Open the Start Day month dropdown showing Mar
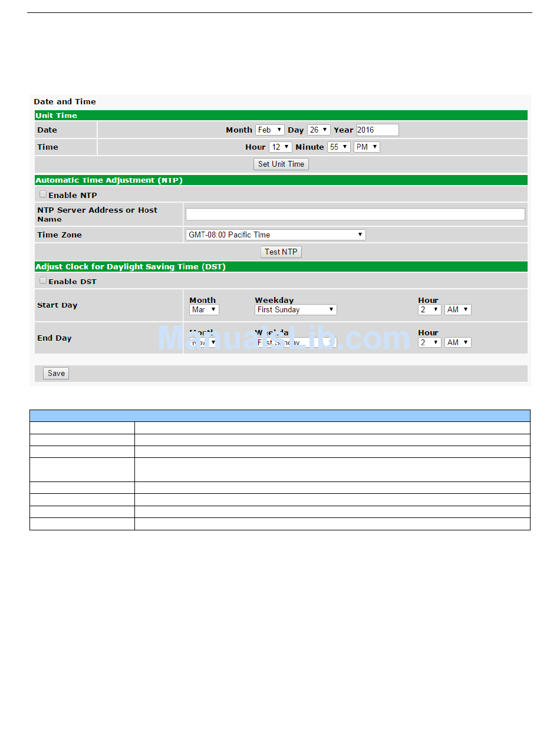 (204, 309)
